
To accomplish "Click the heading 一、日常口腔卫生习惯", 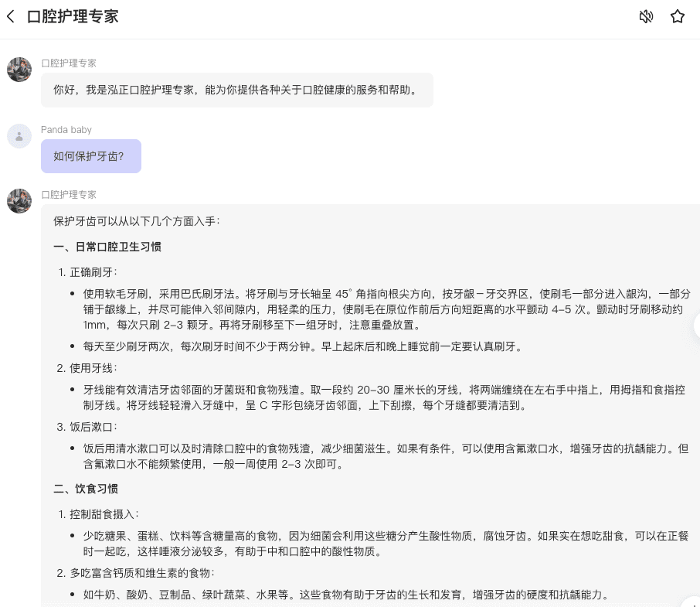I will [x=107, y=247].
